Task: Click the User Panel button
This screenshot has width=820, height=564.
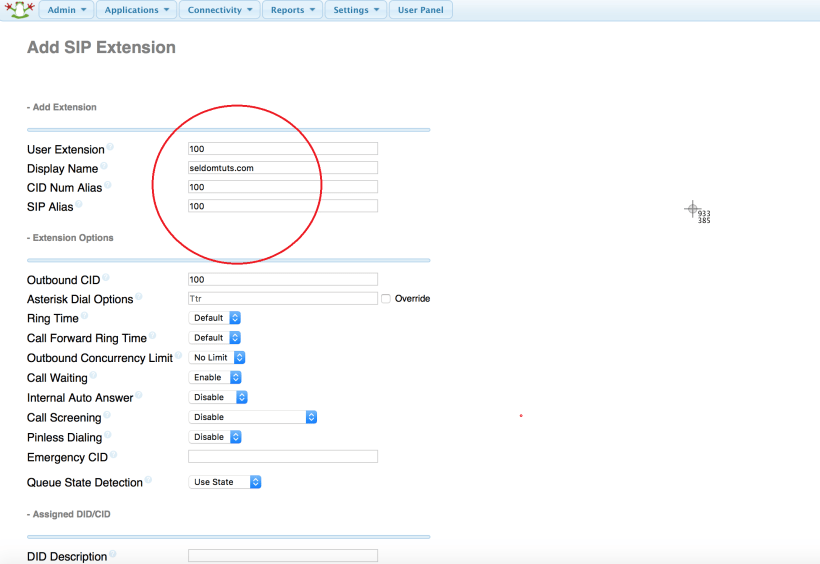Action: (421, 10)
